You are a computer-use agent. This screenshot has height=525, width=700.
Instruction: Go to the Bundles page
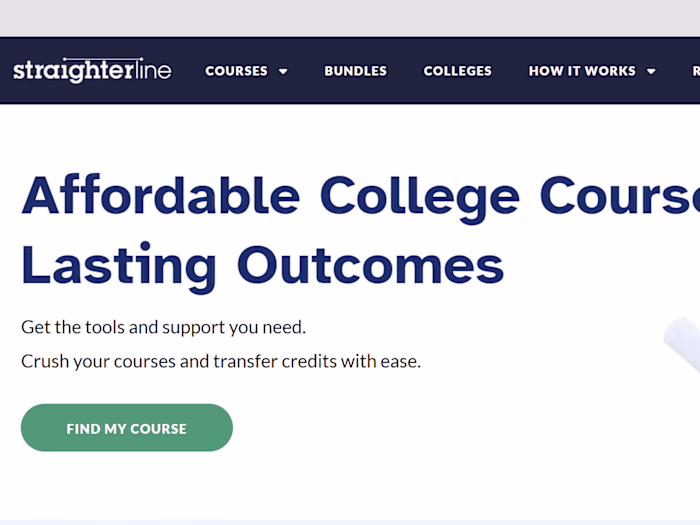[355, 71]
